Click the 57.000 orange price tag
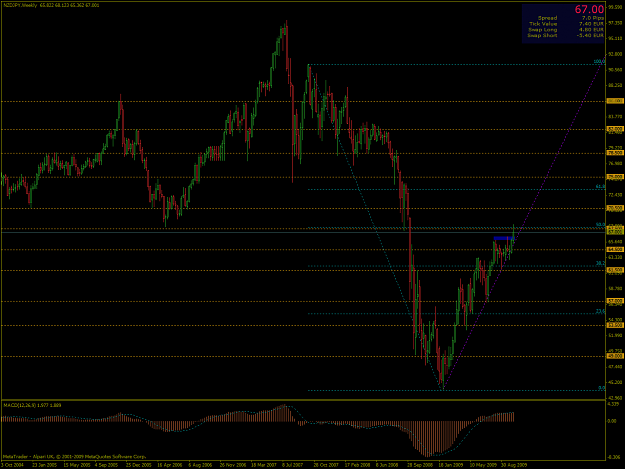Viewport: 625px width, 469px height. point(615,301)
